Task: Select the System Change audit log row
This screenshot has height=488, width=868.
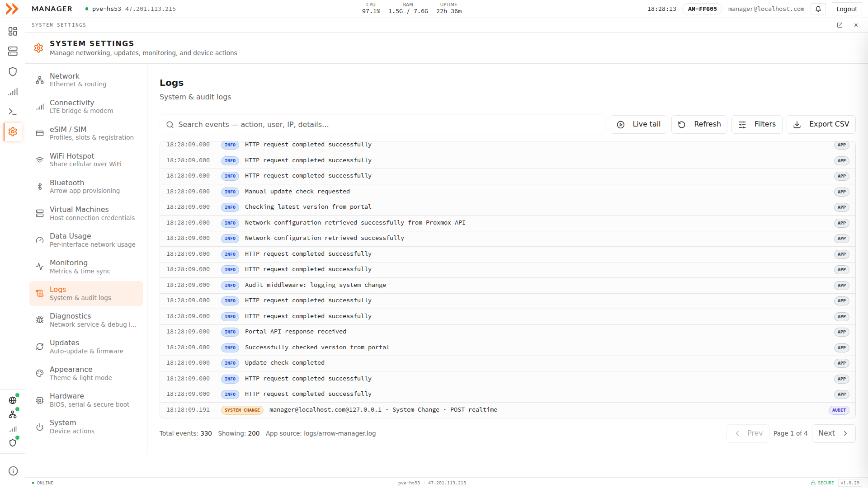Action: point(507,410)
